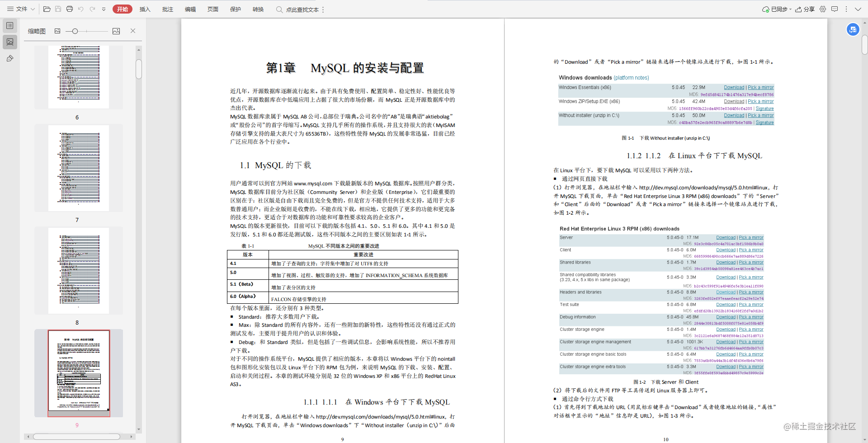Click Download link for Windows Essentials (x86)
The image size is (868, 443).
[x=734, y=88]
